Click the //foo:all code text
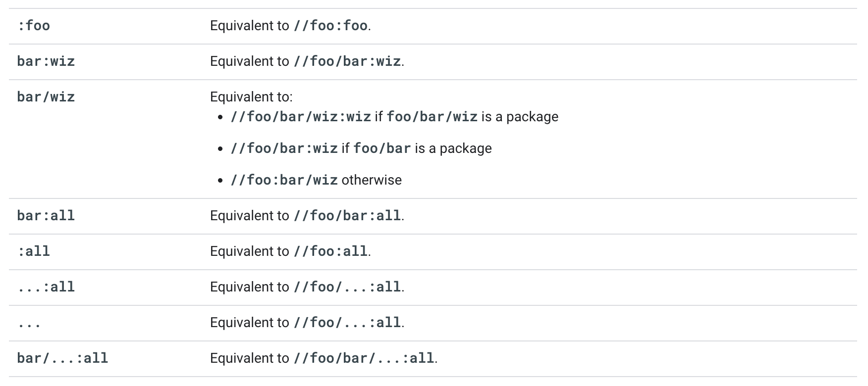868x386 pixels. (x=330, y=251)
